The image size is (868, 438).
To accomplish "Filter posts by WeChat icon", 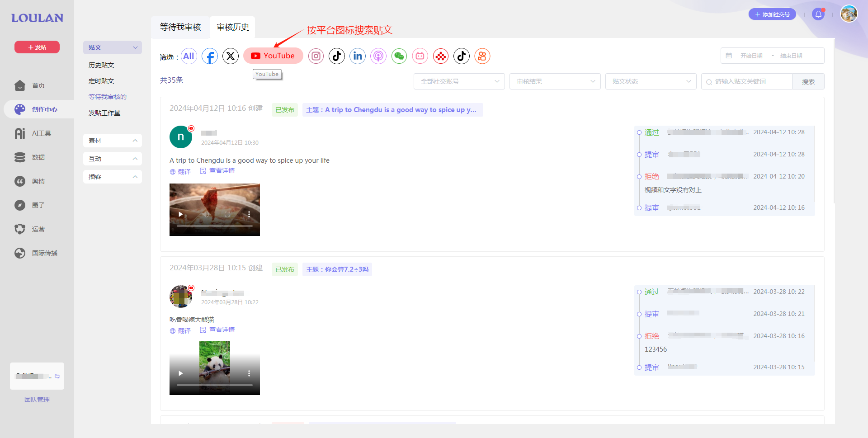I will (x=399, y=56).
